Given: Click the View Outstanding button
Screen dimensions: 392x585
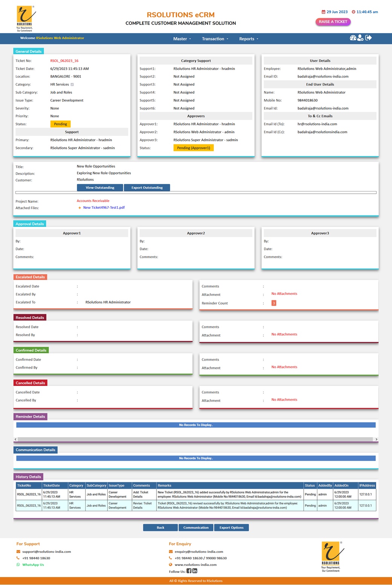Looking at the screenshot, I should (x=100, y=188).
